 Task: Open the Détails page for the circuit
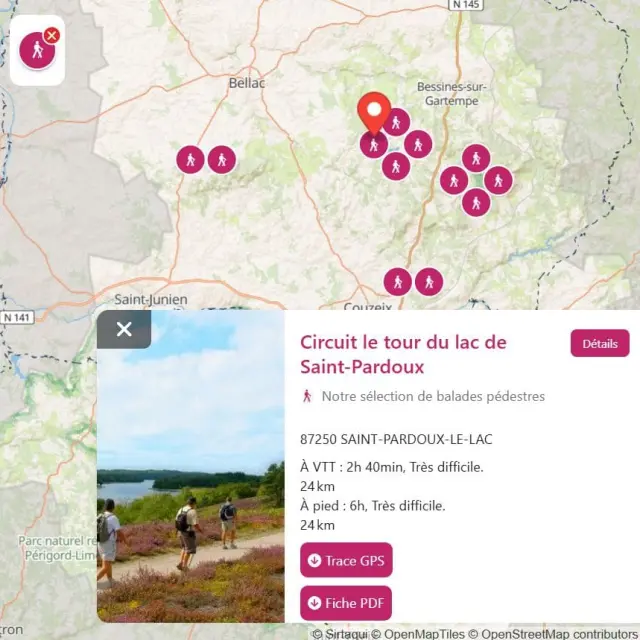pos(600,343)
